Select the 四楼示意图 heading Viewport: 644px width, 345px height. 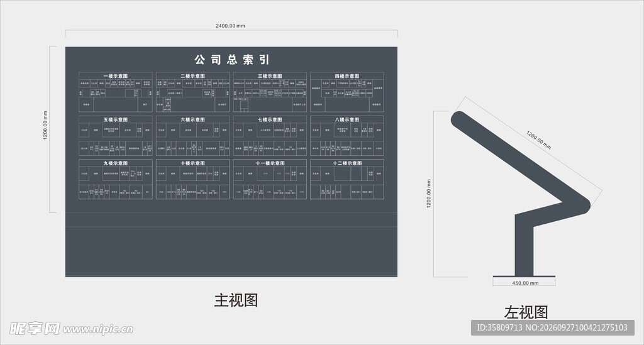pyautogui.click(x=347, y=76)
